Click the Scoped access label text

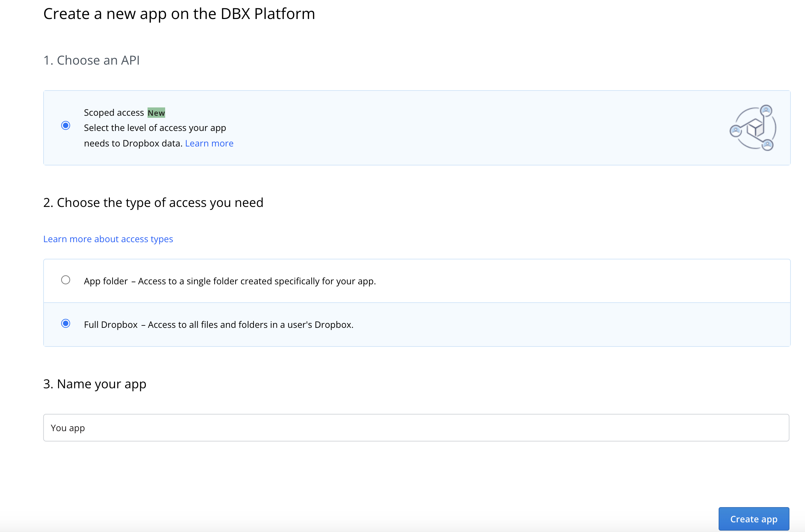pos(114,113)
